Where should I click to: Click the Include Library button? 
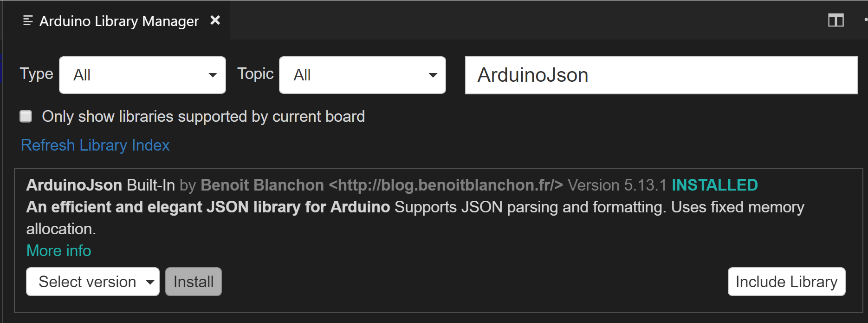786,282
